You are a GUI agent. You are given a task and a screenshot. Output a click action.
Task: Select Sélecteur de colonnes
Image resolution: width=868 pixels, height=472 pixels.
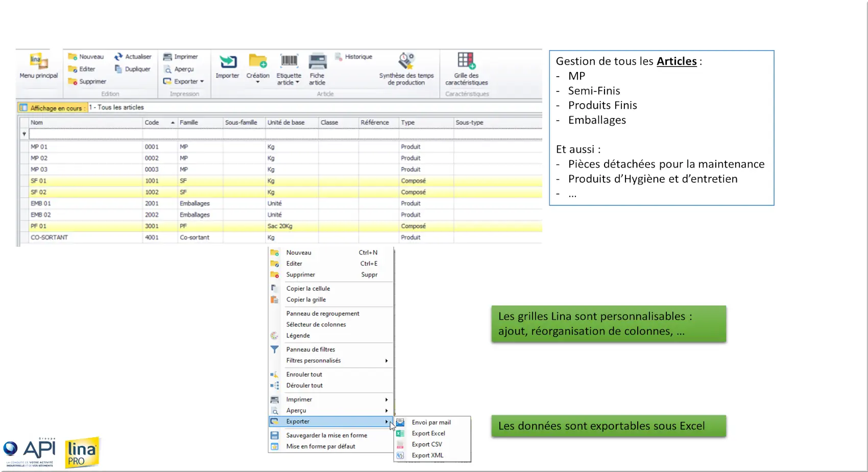331,325
